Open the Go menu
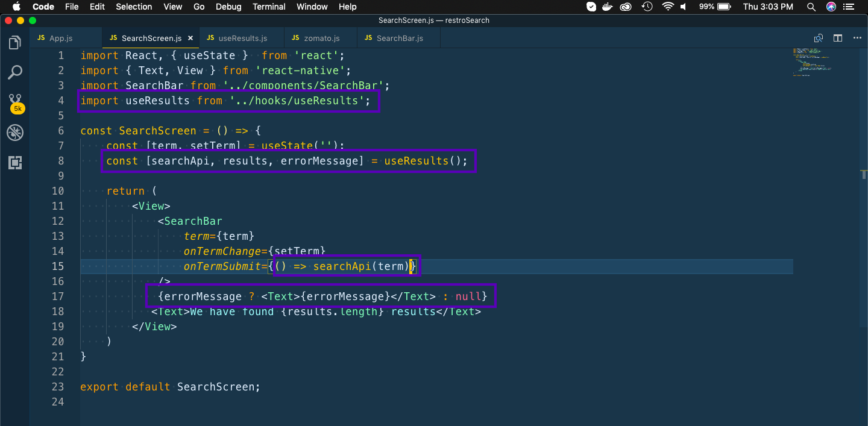 pyautogui.click(x=199, y=7)
